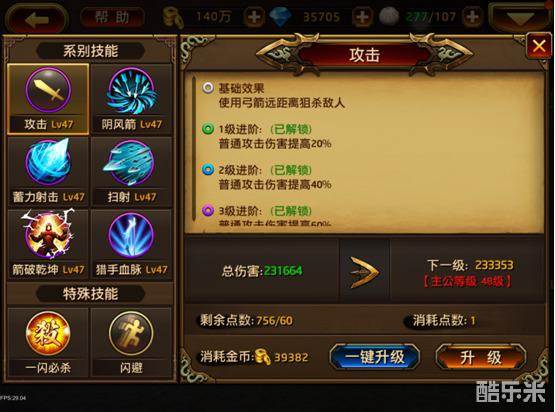This screenshot has width=555, height=412.
Task: Choose the 蓄力射击 skill icon
Action: pos(48,162)
